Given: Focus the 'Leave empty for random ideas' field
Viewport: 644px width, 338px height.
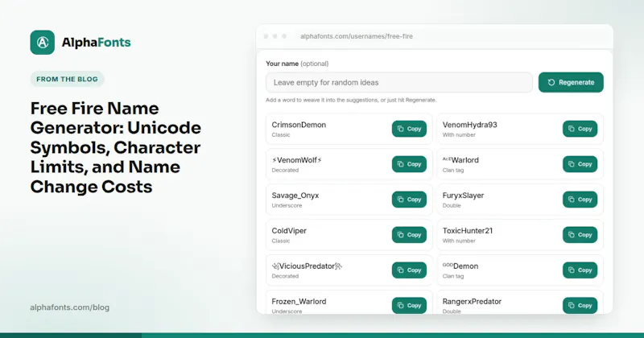Looking at the screenshot, I should (399, 83).
